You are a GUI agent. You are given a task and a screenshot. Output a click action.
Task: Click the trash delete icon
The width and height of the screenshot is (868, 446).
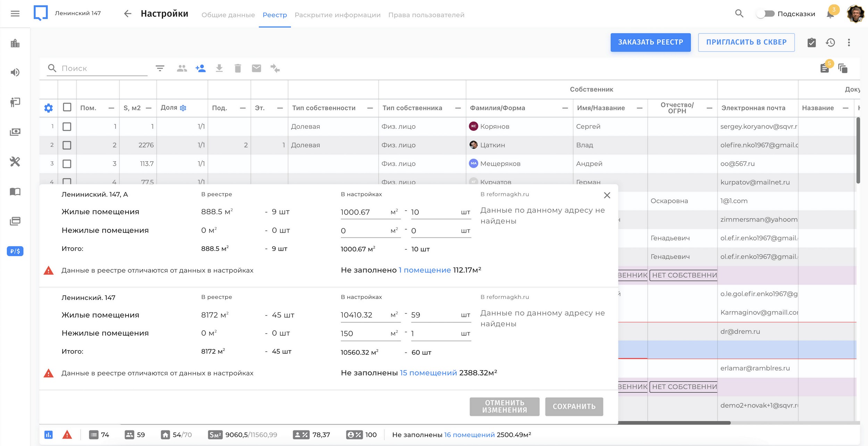238,68
